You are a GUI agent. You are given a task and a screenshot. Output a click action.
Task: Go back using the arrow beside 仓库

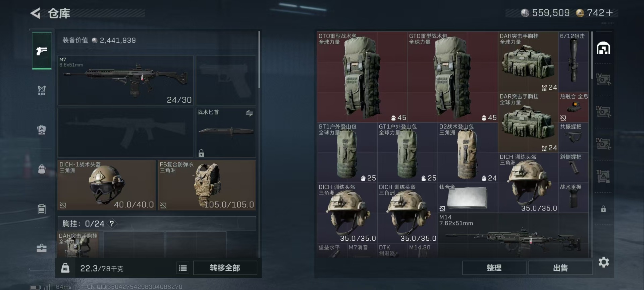click(35, 13)
